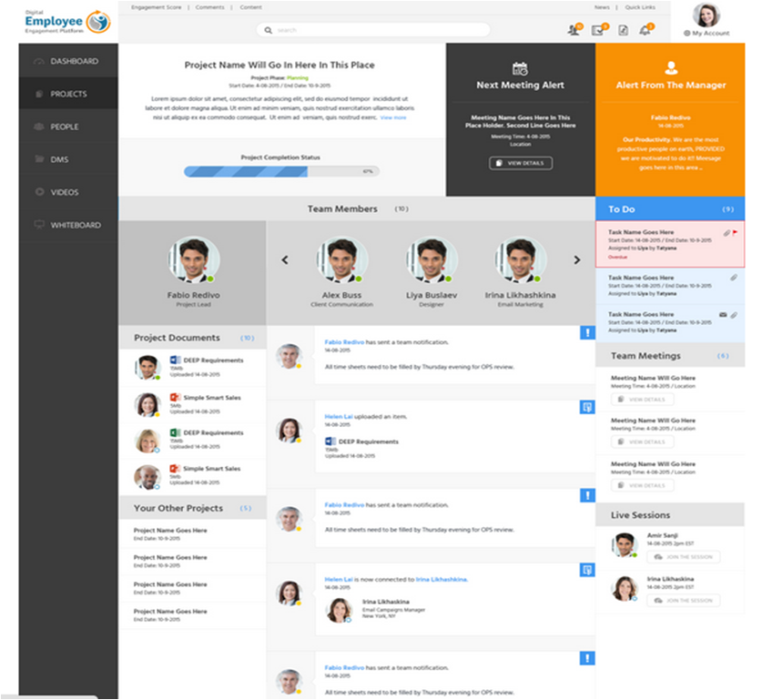This screenshot has height=700, width=762.
Task: Click the Project Completion Status progress bar
Action: tap(280, 172)
